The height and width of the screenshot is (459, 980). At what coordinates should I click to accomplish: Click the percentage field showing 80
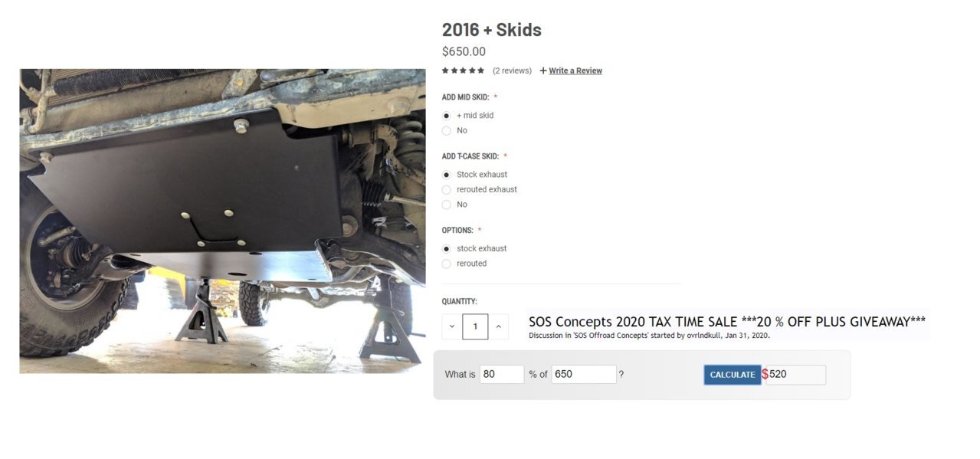[x=502, y=375]
